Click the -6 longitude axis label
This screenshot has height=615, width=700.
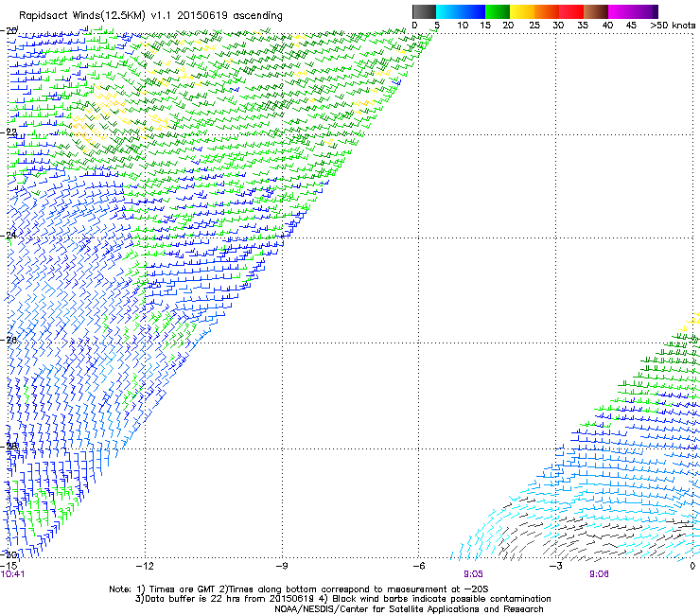419,566
